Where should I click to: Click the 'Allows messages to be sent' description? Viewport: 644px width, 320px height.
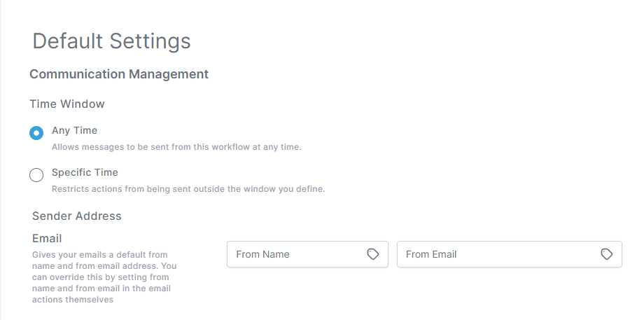pyautogui.click(x=176, y=147)
